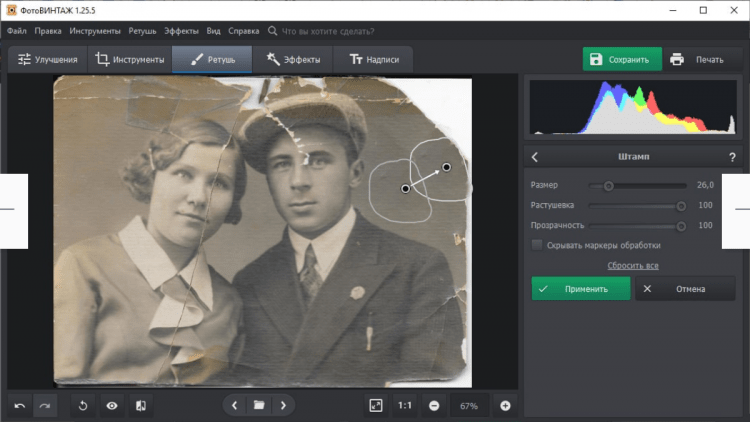
Task: Open the Вид menu
Action: 213,31
